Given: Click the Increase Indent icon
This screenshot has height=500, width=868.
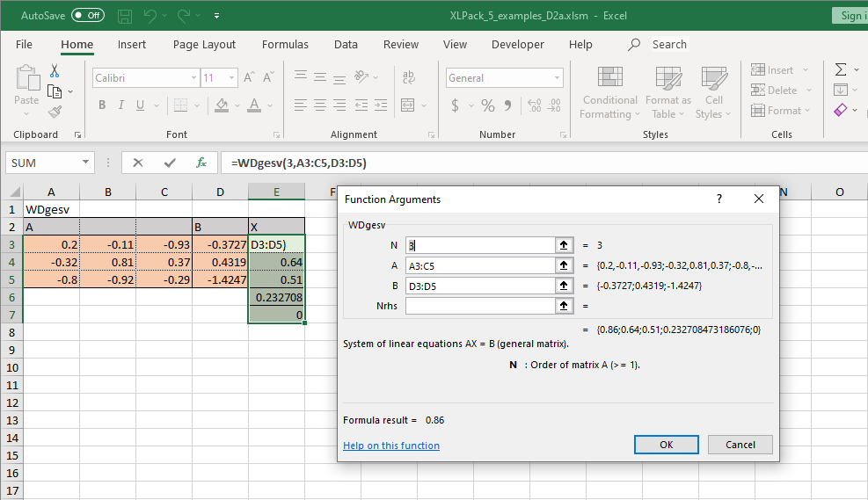Looking at the screenshot, I should pyautogui.click(x=381, y=105).
